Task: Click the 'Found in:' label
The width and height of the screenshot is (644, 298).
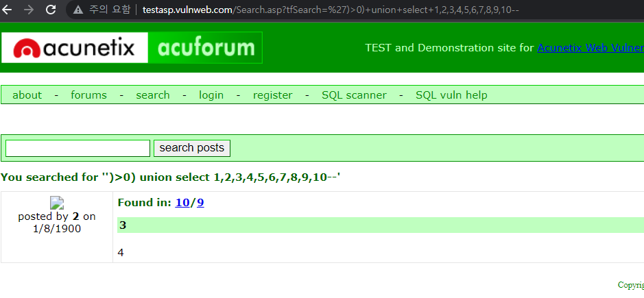Action: [x=145, y=202]
